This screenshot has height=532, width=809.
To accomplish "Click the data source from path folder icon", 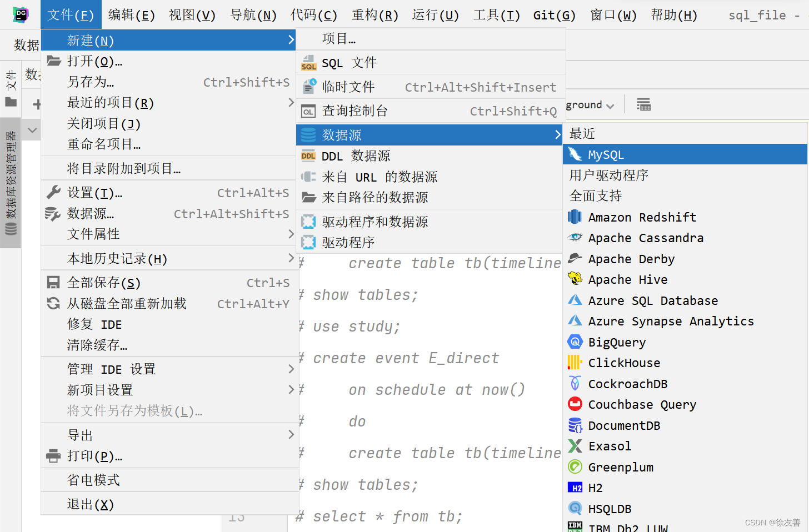I will (x=308, y=197).
